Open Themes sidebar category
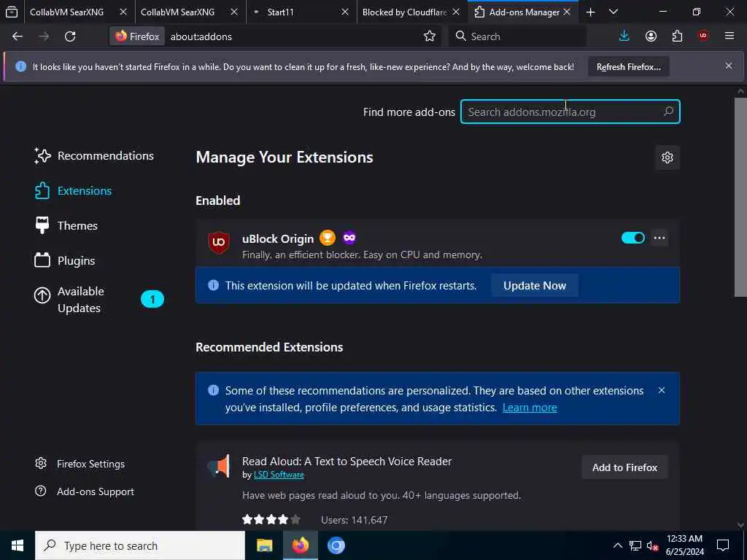The width and height of the screenshot is (747, 560). pos(66,225)
